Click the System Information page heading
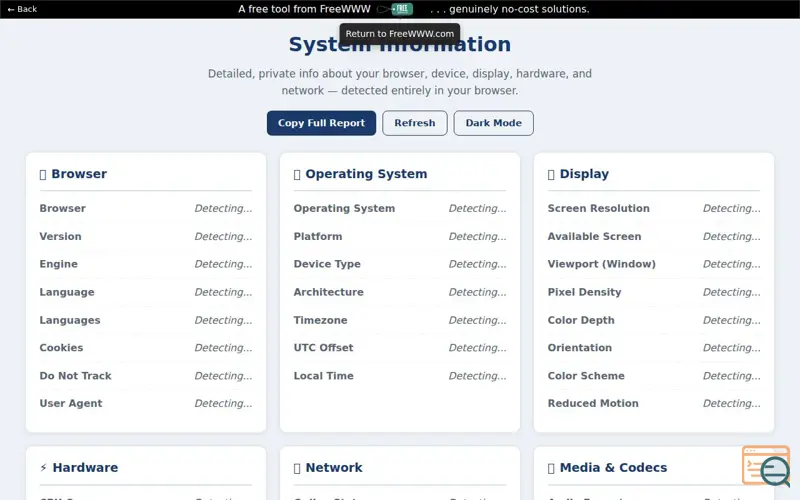800x500 pixels. 400,44
